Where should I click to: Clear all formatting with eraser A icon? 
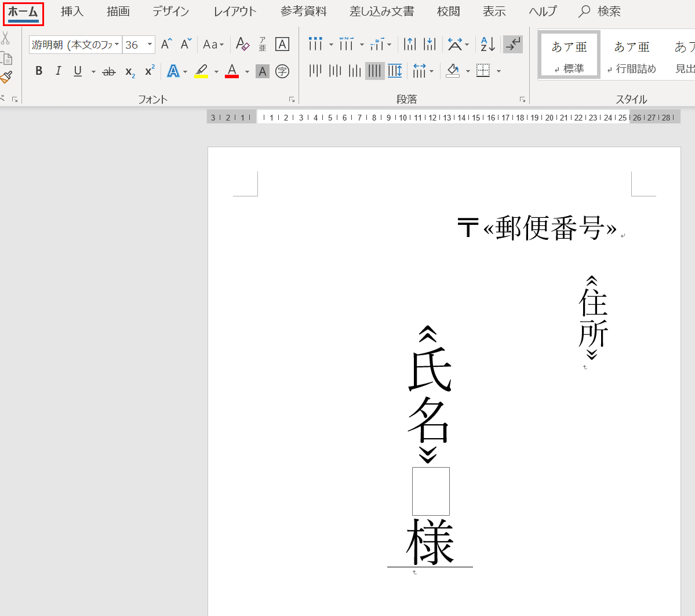(242, 44)
